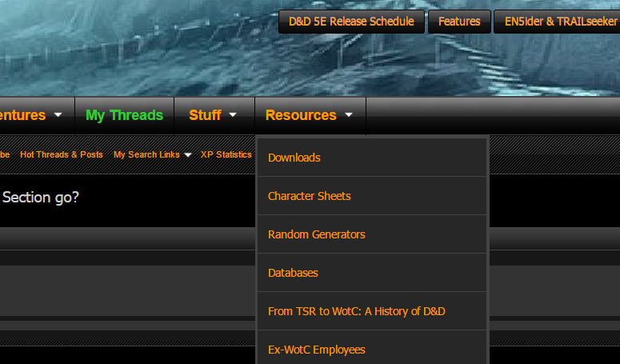
Task: Open Random Generators menu entry
Action: tap(372, 234)
